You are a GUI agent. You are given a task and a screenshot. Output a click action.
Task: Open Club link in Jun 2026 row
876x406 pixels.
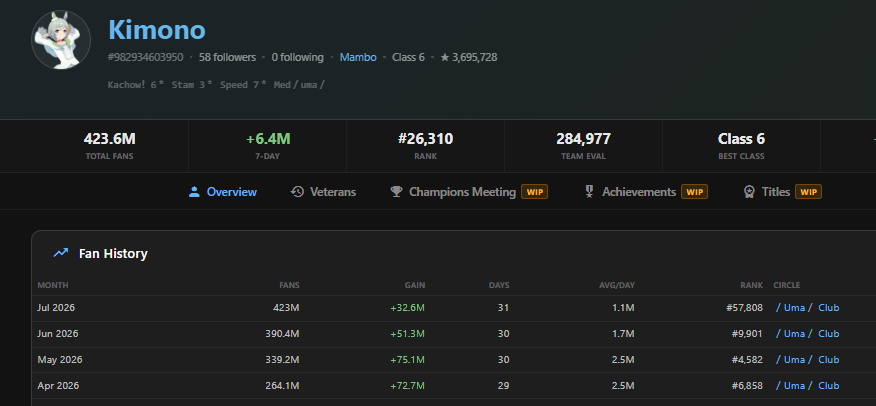tap(829, 334)
